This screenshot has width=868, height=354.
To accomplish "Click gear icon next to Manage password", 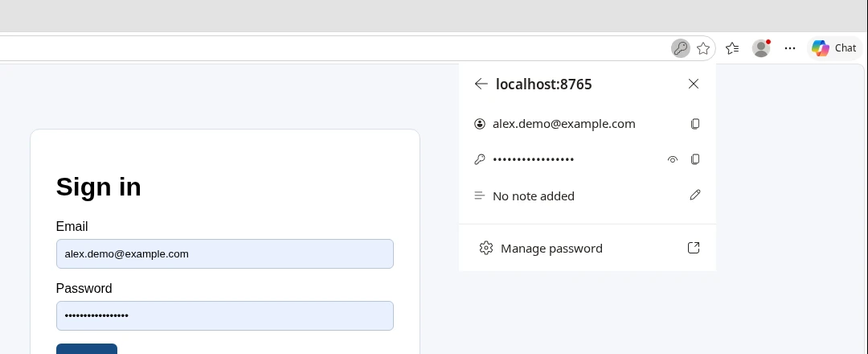I will pyautogui.click(x=486, y=248).
